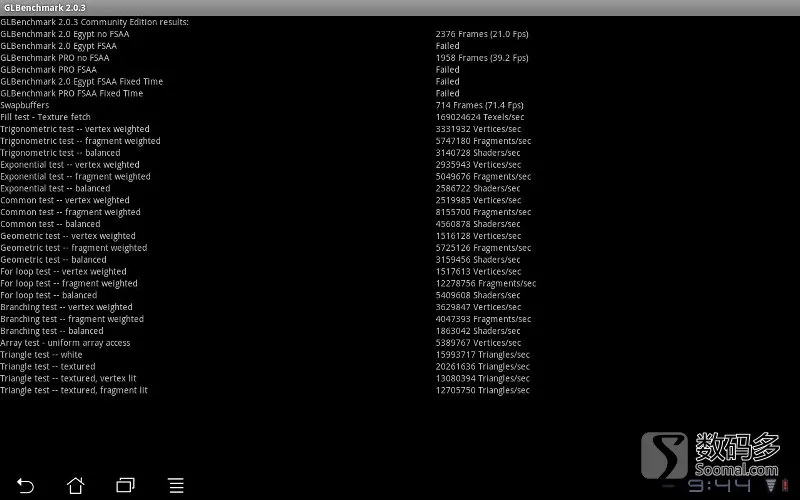This screenshot has width=800, height=500.
Task: Click the 12278756 Fragments/sec value
Action: pyautogui.click(x=486, y=283)
